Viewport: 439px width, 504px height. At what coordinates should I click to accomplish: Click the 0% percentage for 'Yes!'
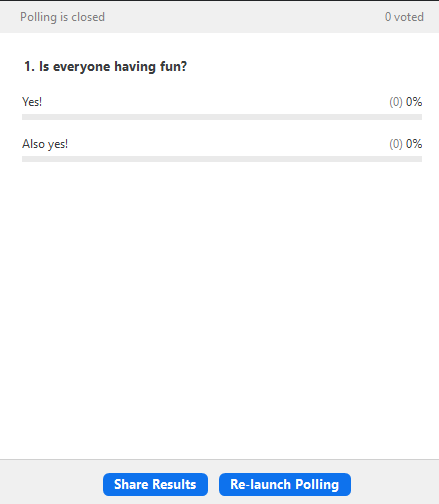click(414, 102)
